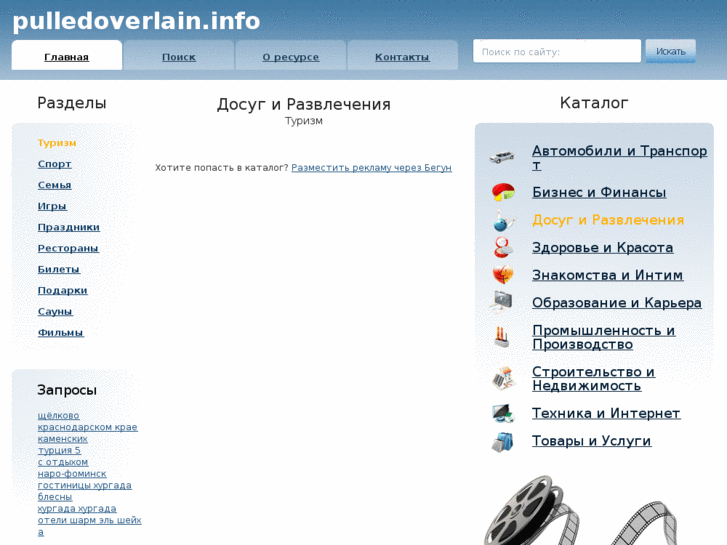Click the limousine icon for Автомобили и Транспорт
Viewport: 727px width, 545px height.
tap(503, 157)
